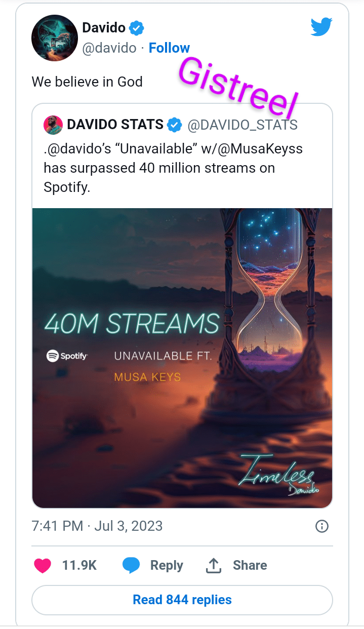Click the @DAVIDO_STATS handle
The height and width of the screenshot is (629, 364).
coord(242,125)
